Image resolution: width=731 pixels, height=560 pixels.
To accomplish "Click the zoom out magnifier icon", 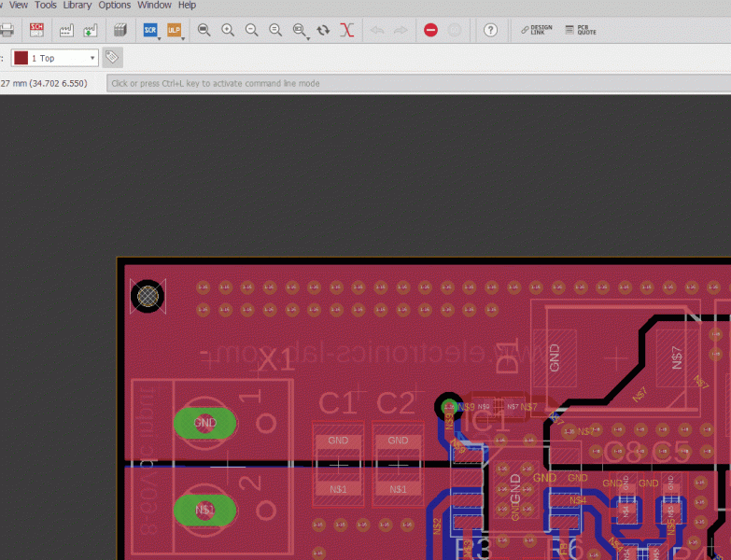I will (252, 30).
